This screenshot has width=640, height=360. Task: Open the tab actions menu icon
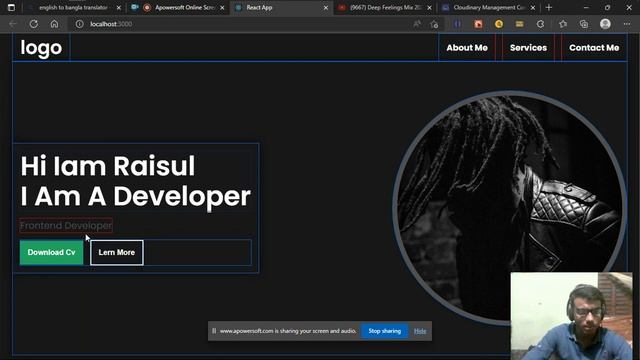pyautogui.click(x=11, y=7)
